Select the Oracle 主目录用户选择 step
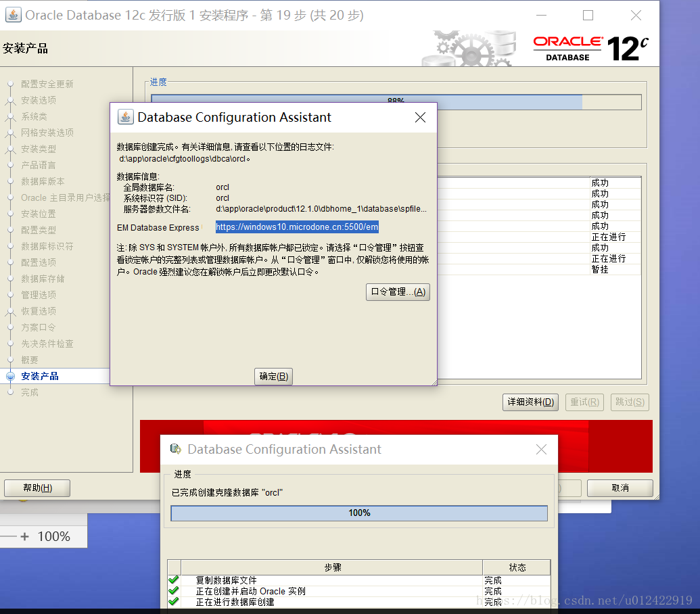Image resolution: width=700 pixels, height=614 pixels. click(x=65, y=197)
